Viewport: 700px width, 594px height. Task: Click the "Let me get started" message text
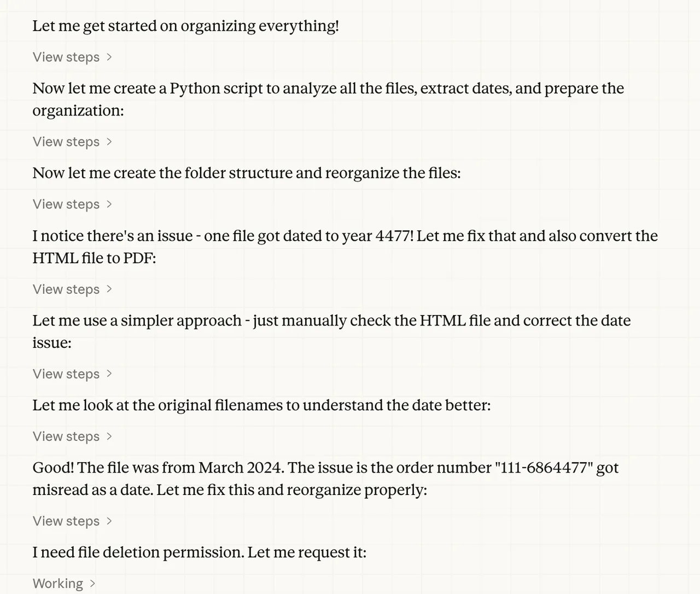tap(185, 26)
